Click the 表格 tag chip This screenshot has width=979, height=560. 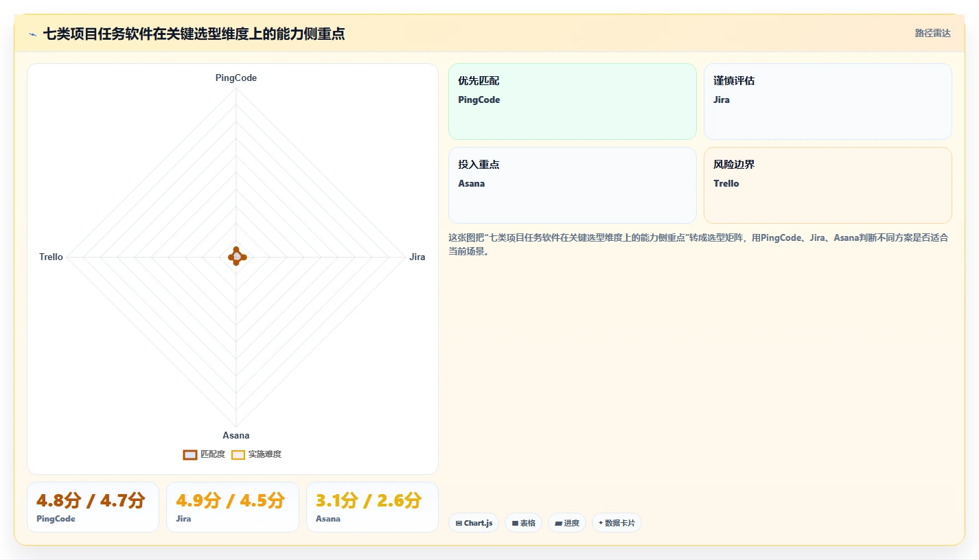coord(523,523)
